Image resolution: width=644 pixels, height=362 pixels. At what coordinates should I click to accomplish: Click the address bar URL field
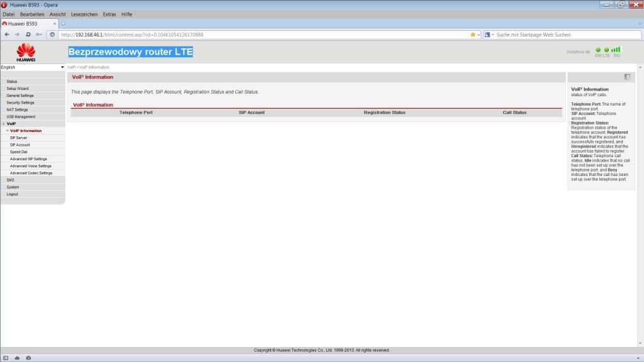(263, 35)
